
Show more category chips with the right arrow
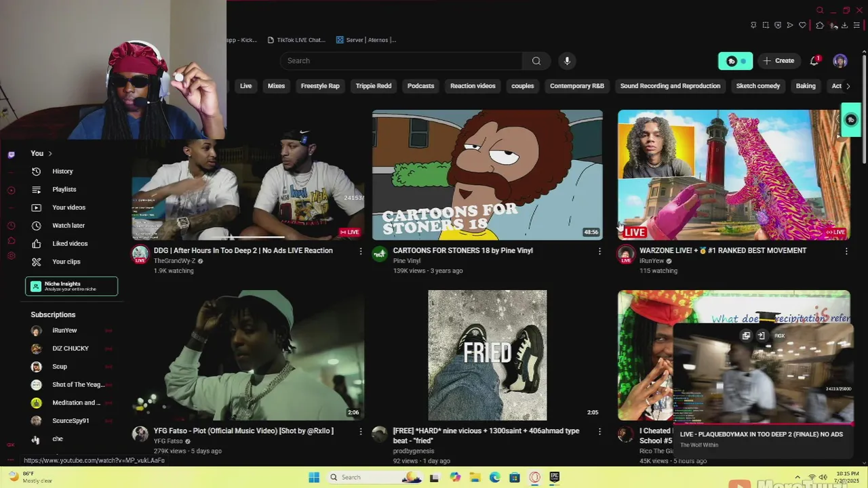(x=848, y=86)
